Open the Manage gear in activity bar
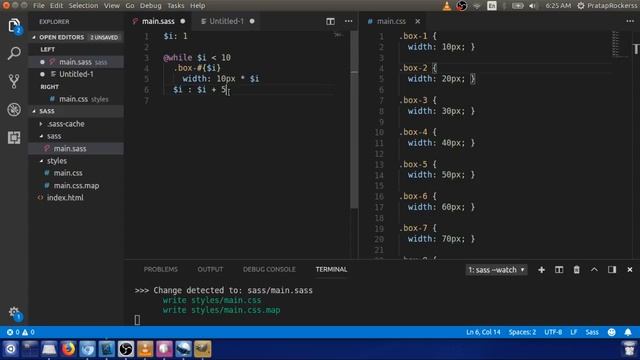 click(x=14, y=313)
